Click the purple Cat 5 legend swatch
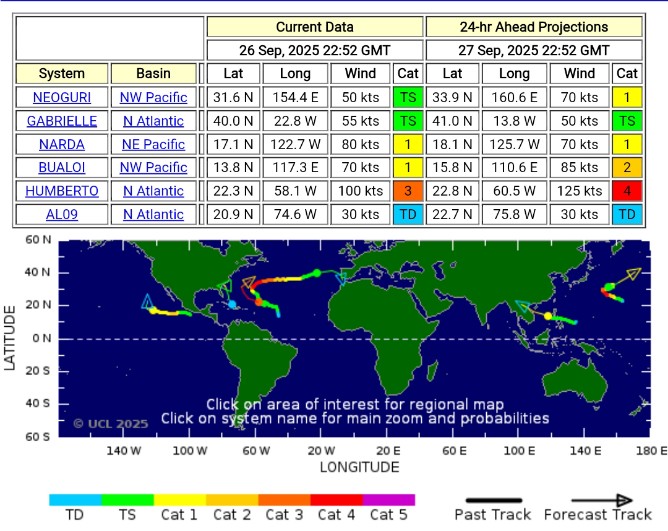The width and height of the screenshot is (668, 531). pyautogui.click(x=389, y=500)
